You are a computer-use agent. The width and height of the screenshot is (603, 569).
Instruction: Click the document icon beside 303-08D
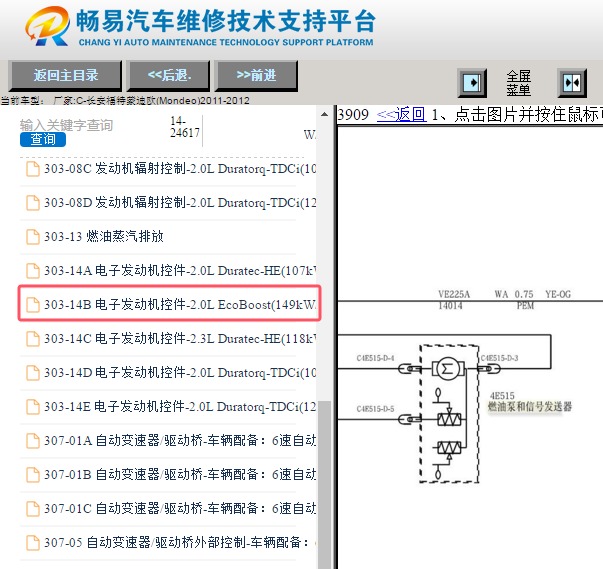(x=33, y=203)
